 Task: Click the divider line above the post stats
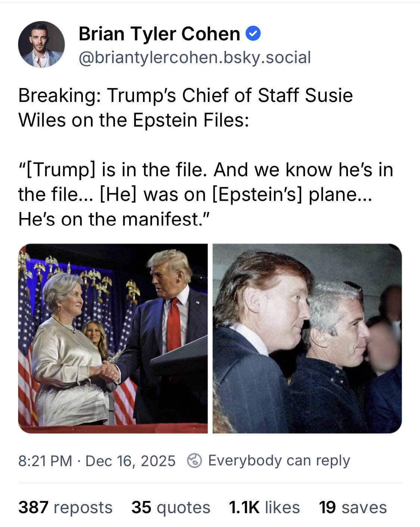point(210,483)
